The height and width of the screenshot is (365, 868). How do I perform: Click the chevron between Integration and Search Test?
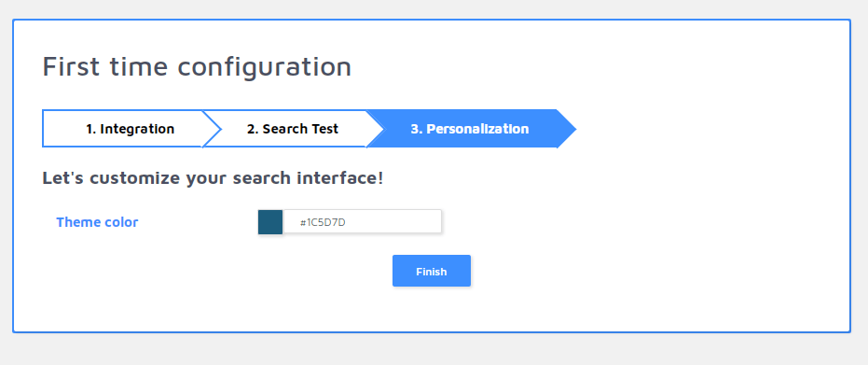click(x=212, y=129)
